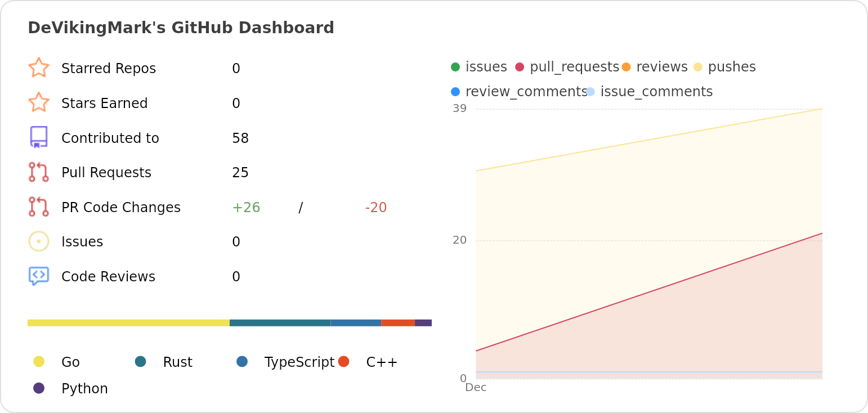The image size is (868, 413).
Task: Click the issue_comments legend text
Action: pos(657,92)
